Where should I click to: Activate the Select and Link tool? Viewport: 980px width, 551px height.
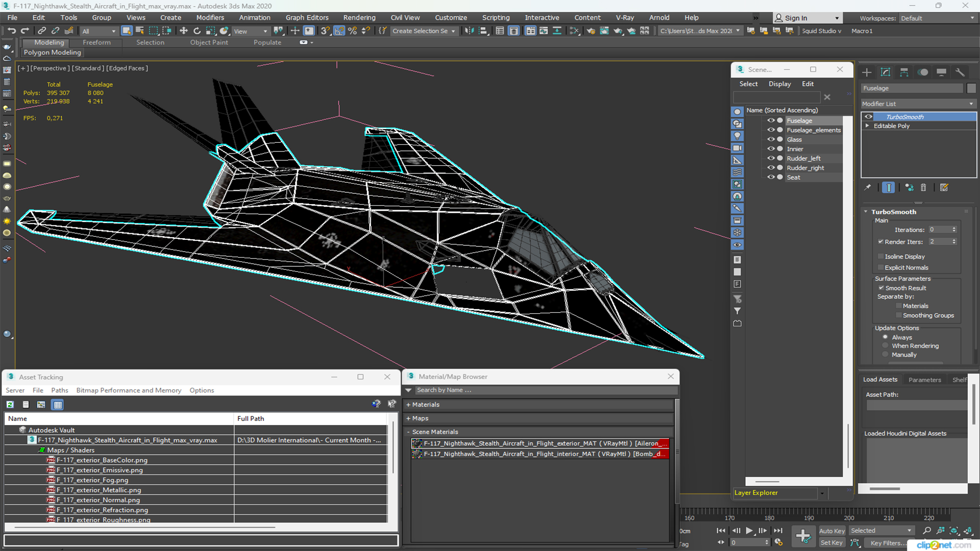click(42, 31)
